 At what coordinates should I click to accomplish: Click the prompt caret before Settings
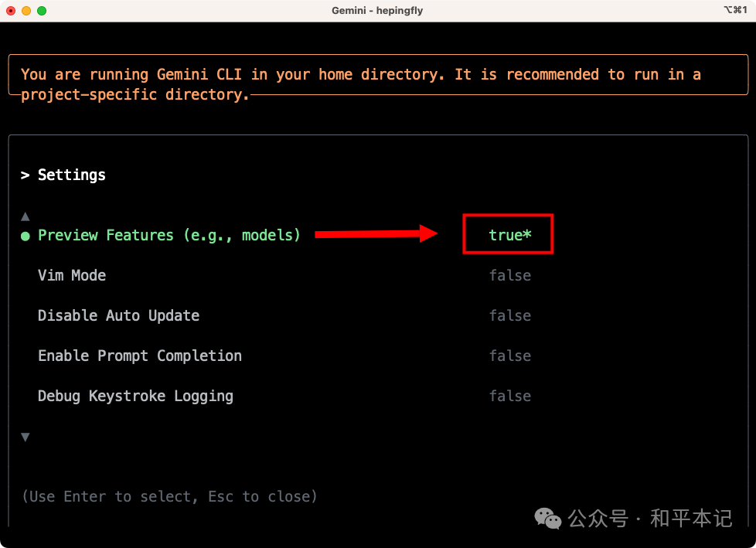pyautogui.click(x=25, y=175)
